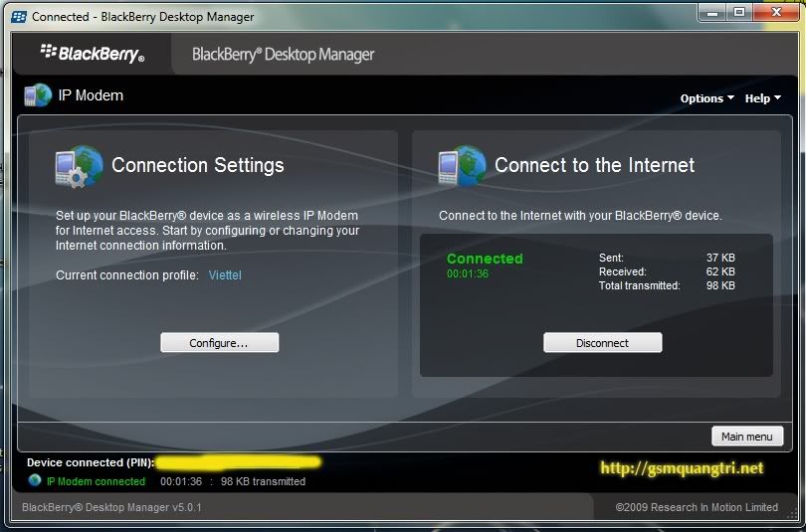Click ©2009 Research In Motion Limited text
This screenshot has height=532, width=806.
(697, 507)
